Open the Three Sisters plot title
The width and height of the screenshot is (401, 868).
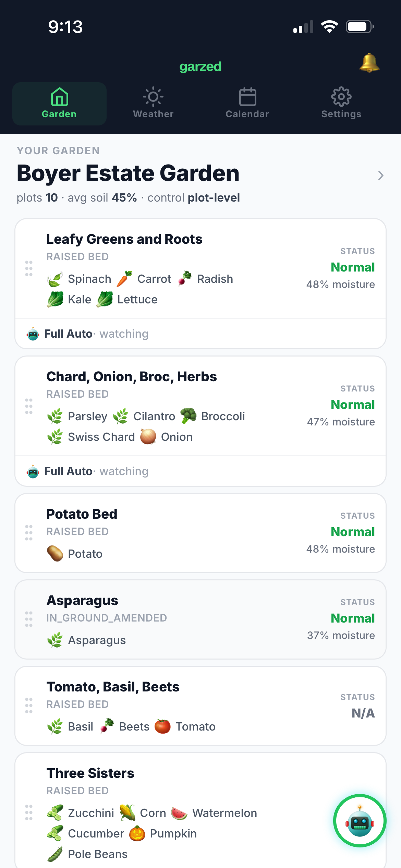pyautogui.click(x=90, y=773)
